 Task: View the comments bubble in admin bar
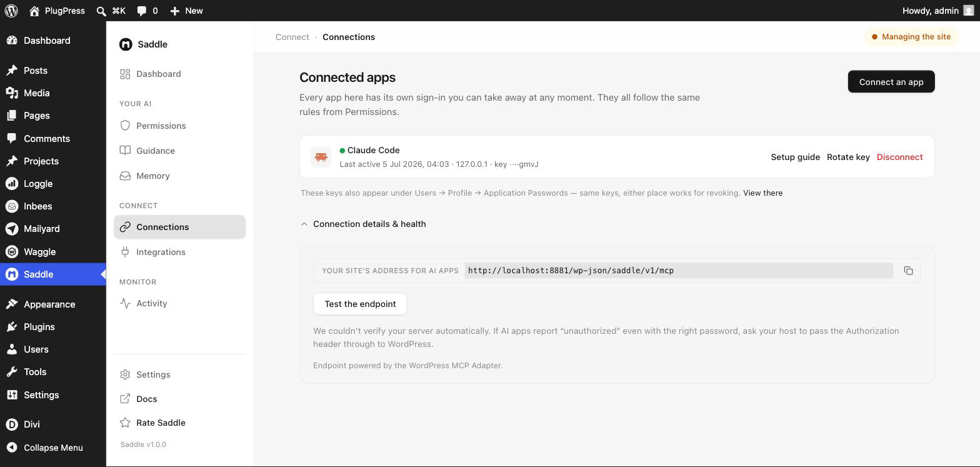pos(147,11)
